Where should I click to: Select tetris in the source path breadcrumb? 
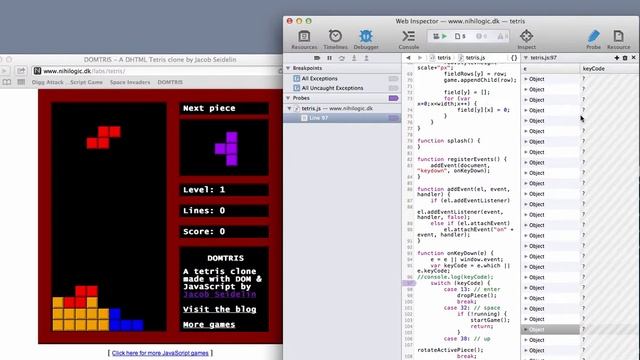[x=440, y=58]
